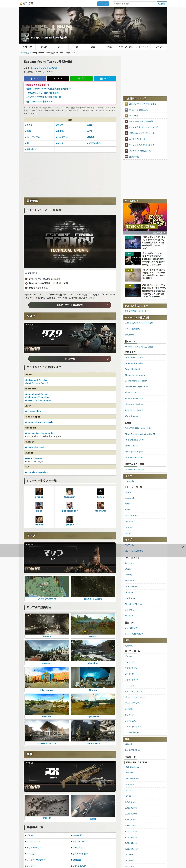Open the 攻略TOP navigation tab
Screen dimensions: 186x868
click(x=27, y=47)
